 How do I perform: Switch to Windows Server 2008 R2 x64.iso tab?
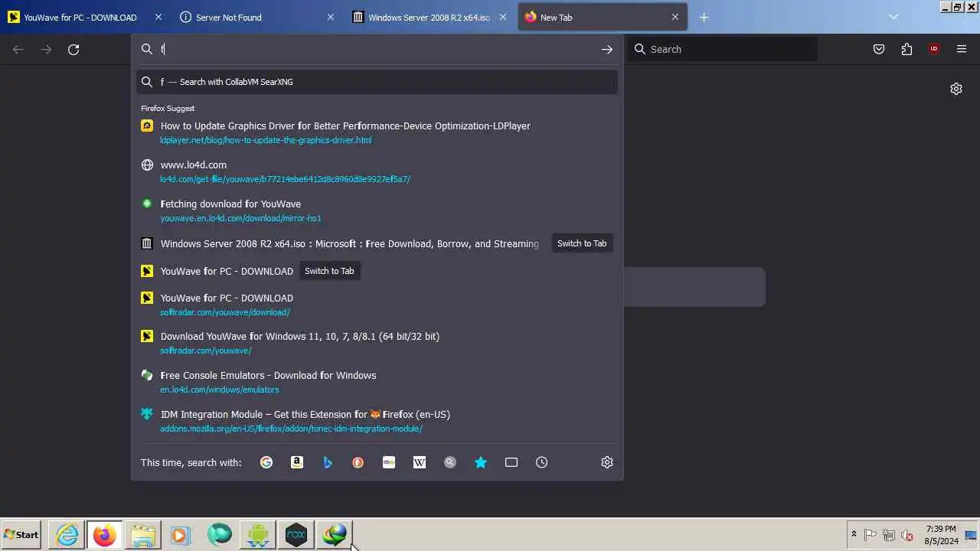tap(430, 17)
